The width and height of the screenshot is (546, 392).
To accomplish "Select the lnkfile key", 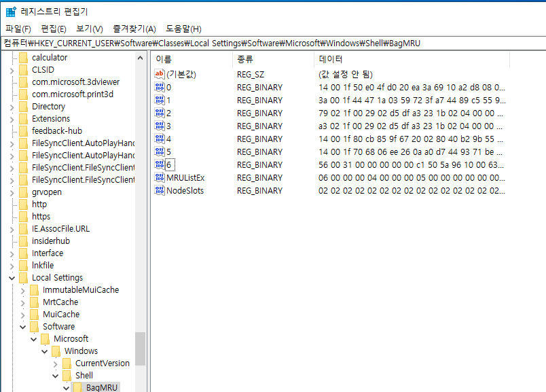I will [x=43, y=265].
